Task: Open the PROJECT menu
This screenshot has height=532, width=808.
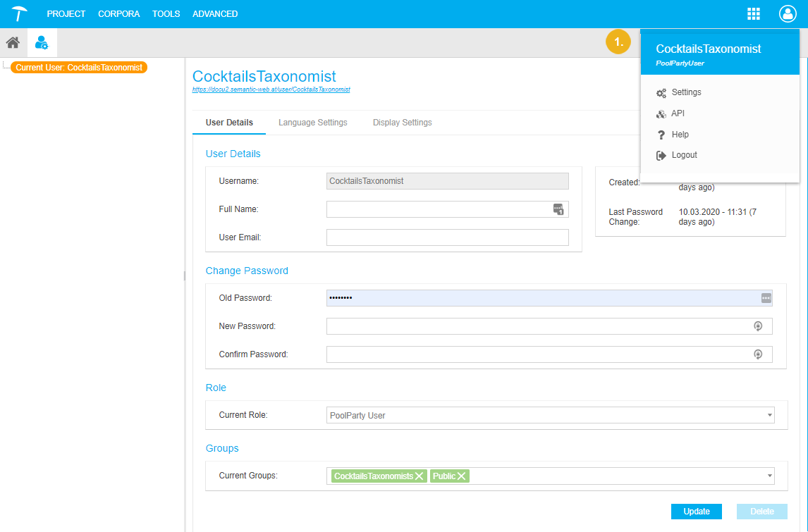Action: [66, 14]
